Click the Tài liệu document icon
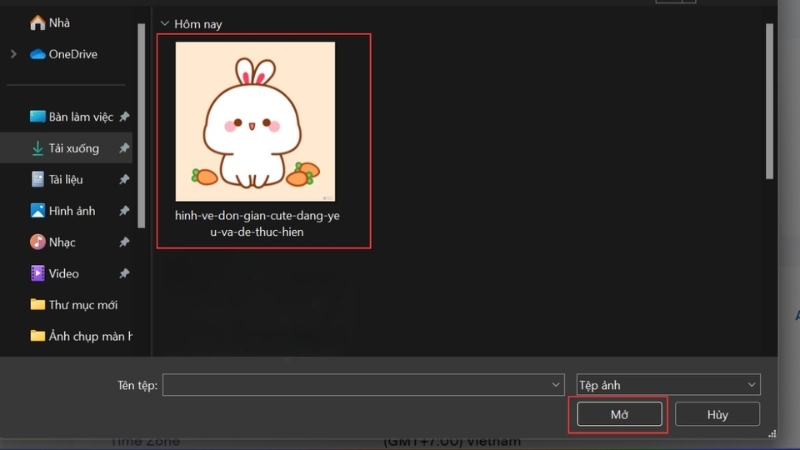 click(38, 179)
